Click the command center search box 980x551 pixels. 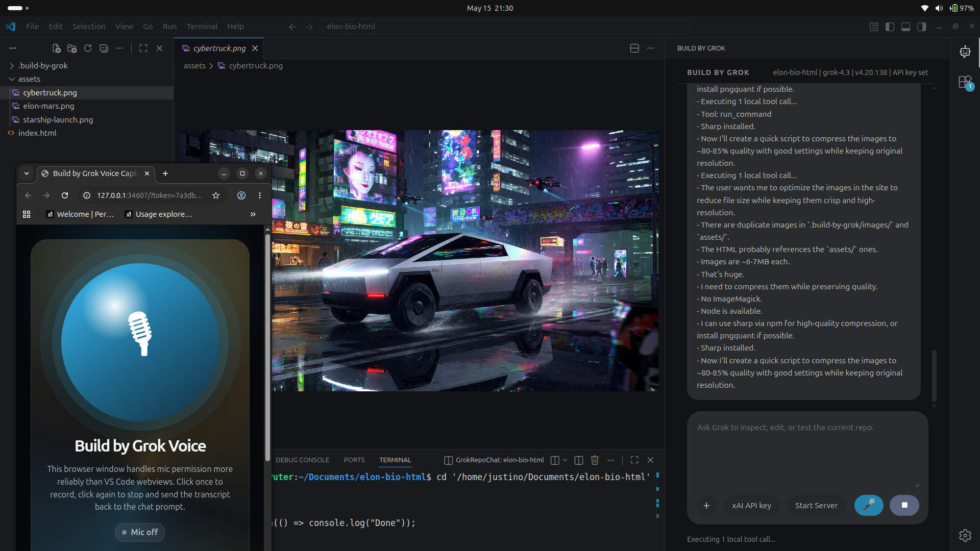pos(505,27)
